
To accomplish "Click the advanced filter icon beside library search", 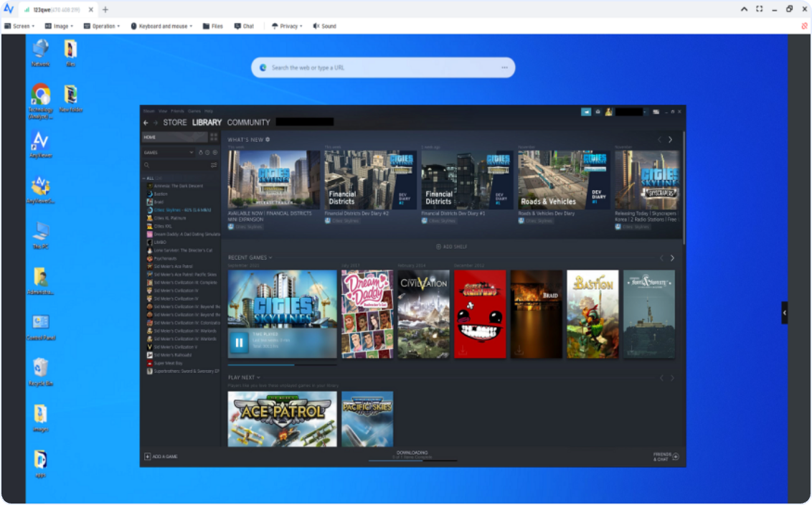I will [x=214, y=165].
